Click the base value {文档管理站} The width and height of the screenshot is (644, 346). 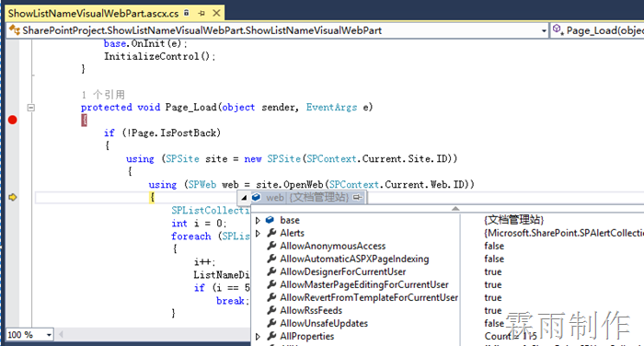[x=513, y=220]
